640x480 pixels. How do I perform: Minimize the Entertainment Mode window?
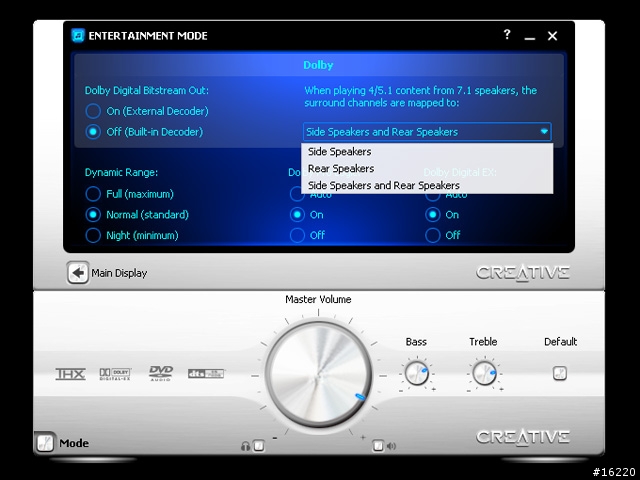click(530, 36)
